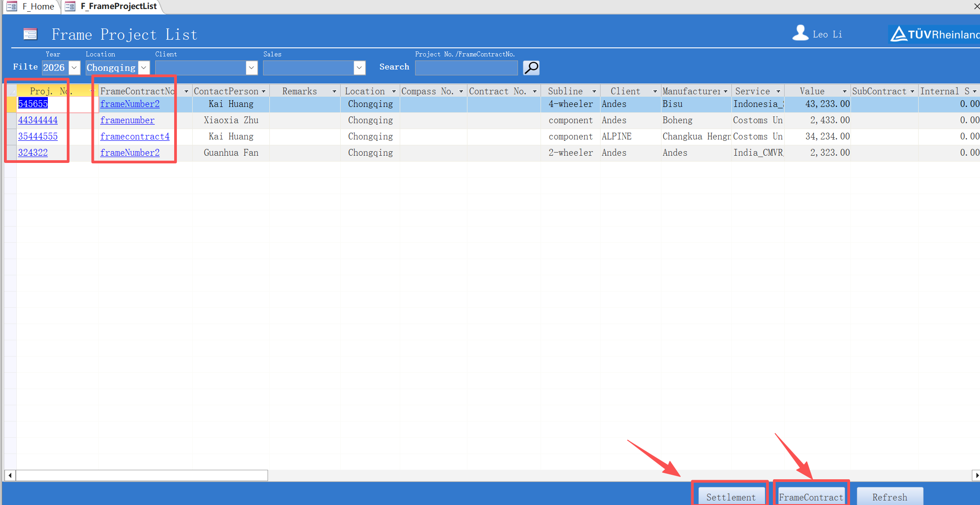Select the F_FrameProjectList tab

click(x=113, y=6)
